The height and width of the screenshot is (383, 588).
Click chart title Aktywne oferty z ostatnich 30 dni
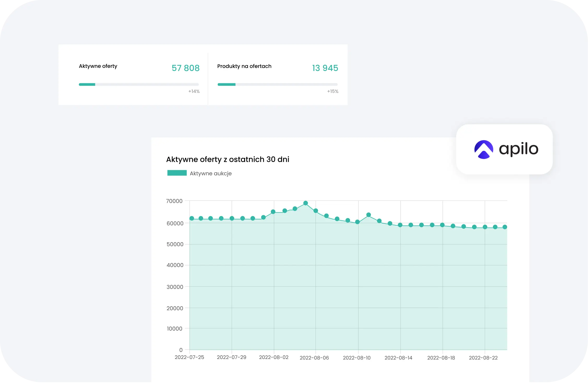point(228,159)
